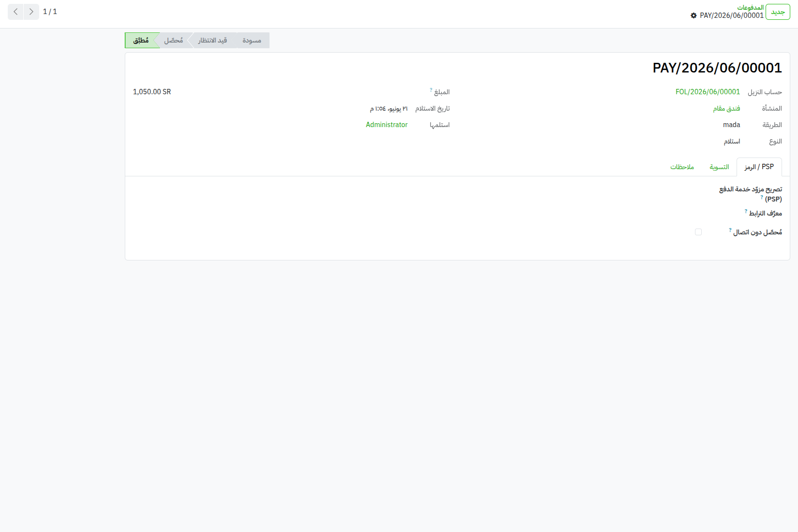Image resolution: width=798 pixels, height=532 pixels.
Task: Open the المدفوعات breadcrumb link
Action: 750,7
